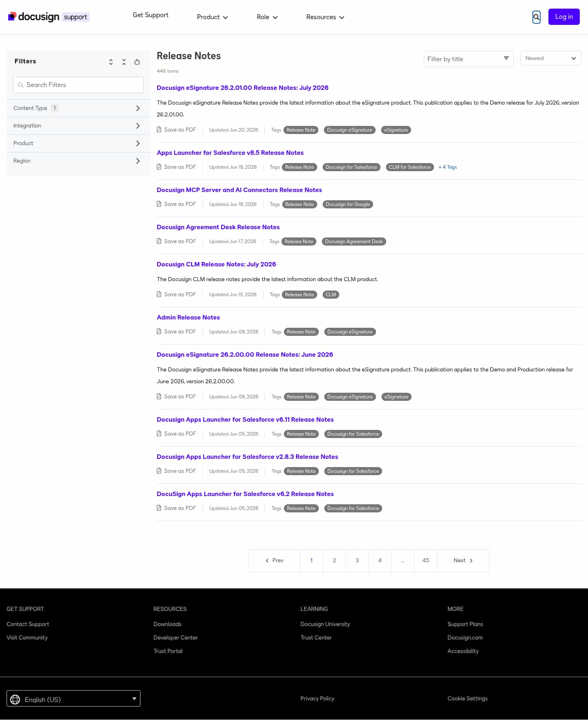588x720 pixels.
Task: Save eSignature 26.2.01.00 notes as PDF
Action: pos(176,130)
